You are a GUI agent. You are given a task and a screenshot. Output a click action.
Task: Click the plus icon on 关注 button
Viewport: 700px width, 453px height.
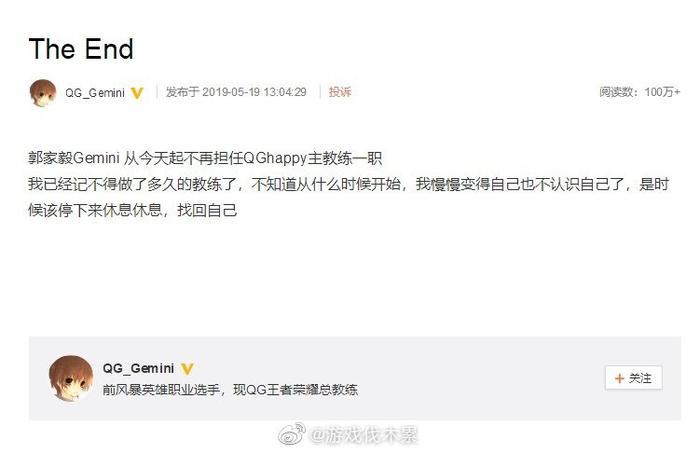[619, 378]
